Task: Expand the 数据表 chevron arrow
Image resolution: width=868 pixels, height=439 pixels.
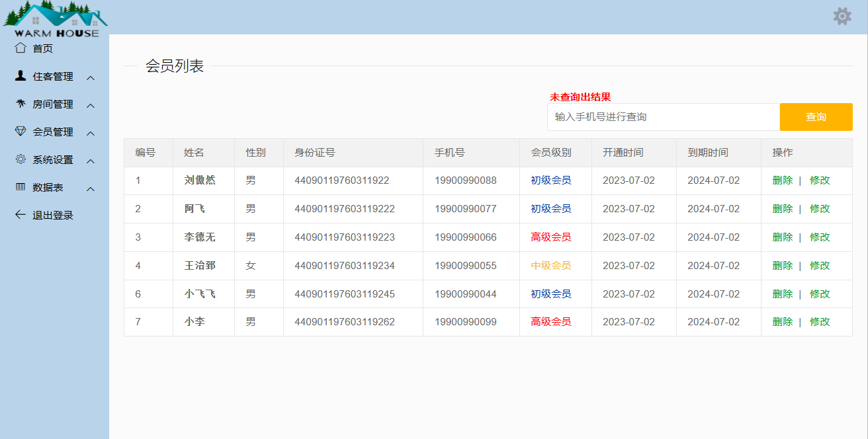Action: (x=91, y=188)
